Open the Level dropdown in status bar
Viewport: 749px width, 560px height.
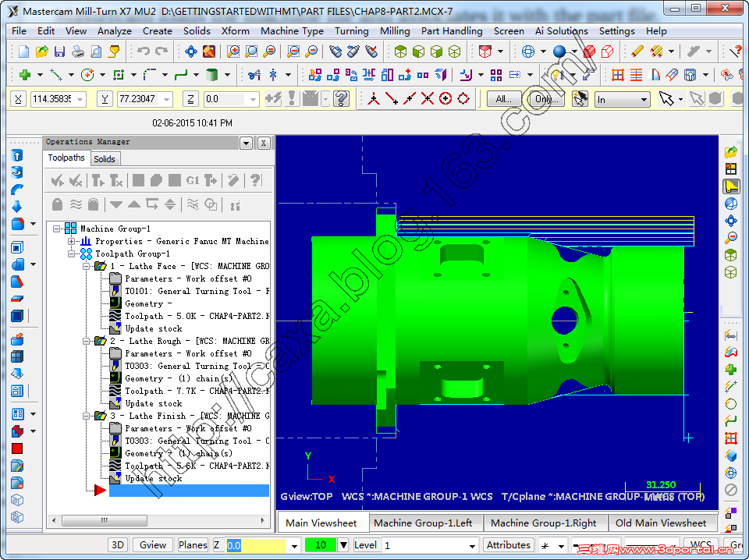472,546
